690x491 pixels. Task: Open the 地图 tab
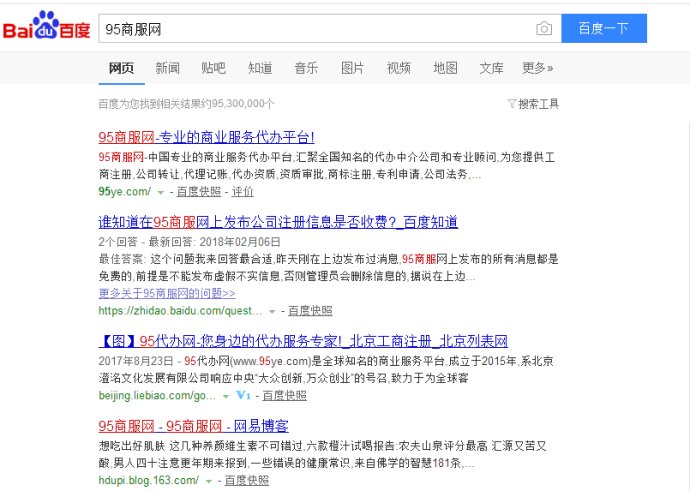pos(445,68)
